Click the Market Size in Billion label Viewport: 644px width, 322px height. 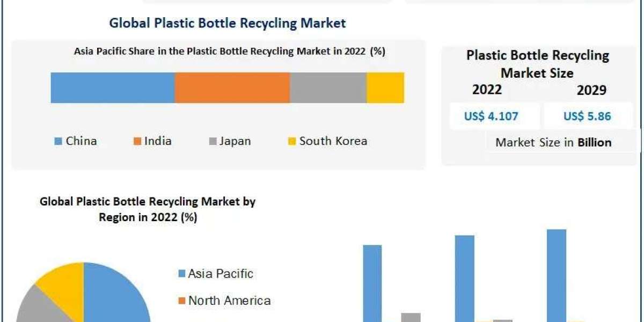pos(553,143)
